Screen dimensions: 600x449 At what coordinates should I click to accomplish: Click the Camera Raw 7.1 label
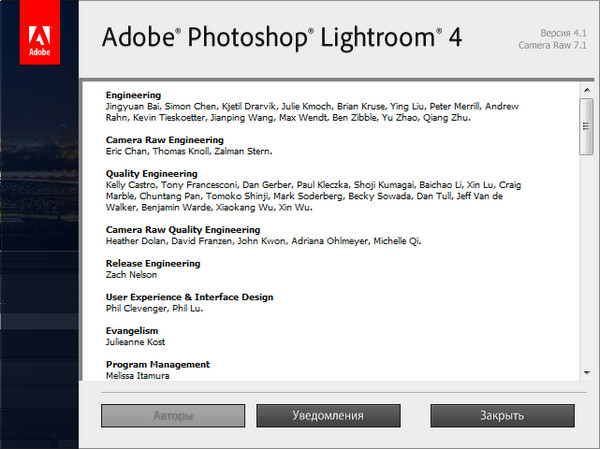coord(552,46)
